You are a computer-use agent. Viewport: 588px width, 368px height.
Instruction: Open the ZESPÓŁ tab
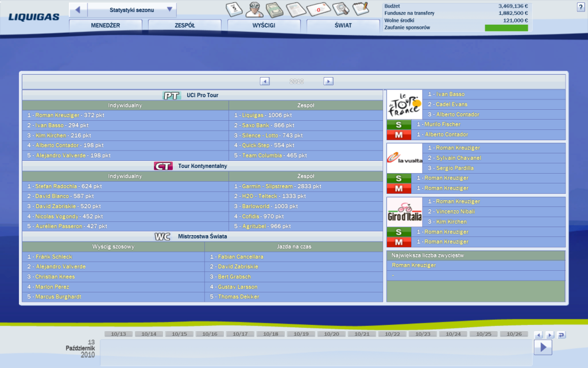(184, 25)
